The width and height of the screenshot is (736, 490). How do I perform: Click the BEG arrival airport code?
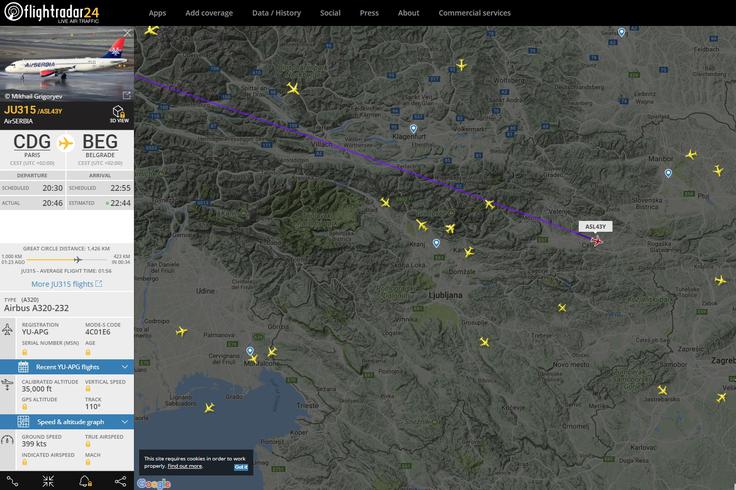[x=100, y=142]
